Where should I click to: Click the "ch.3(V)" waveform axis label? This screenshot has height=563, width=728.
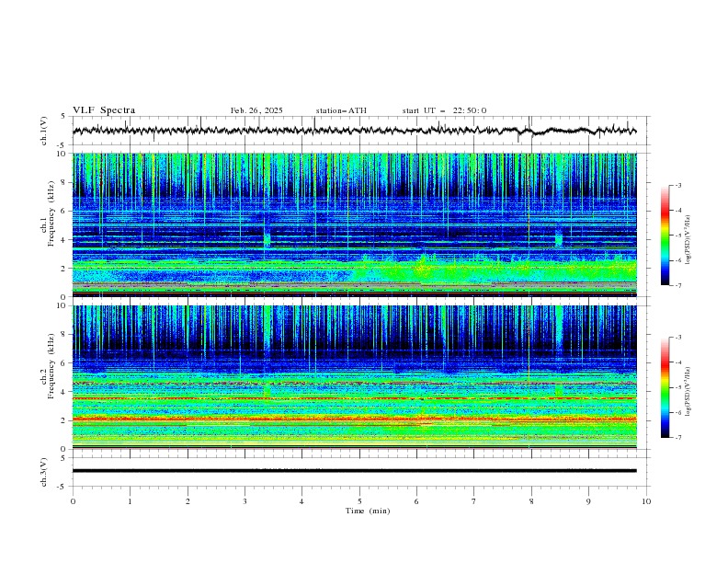pyautogui.click(x=44, y=472)
